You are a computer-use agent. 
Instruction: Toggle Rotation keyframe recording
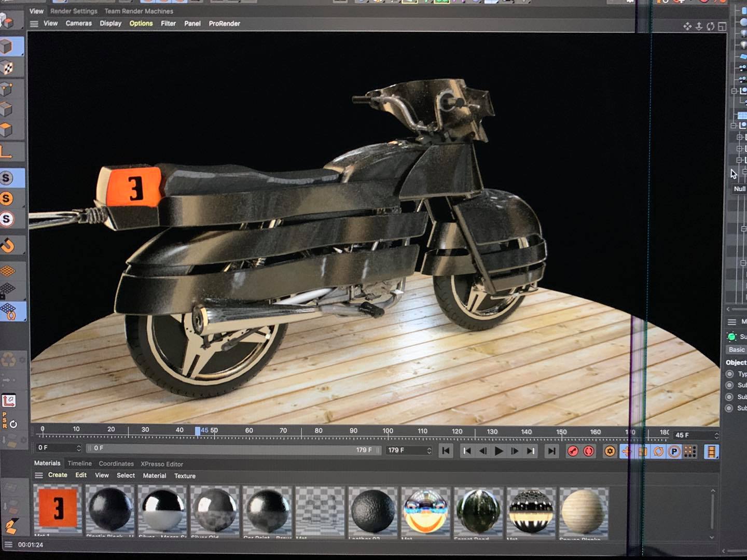pyautogui.click(x=658, y=451)
